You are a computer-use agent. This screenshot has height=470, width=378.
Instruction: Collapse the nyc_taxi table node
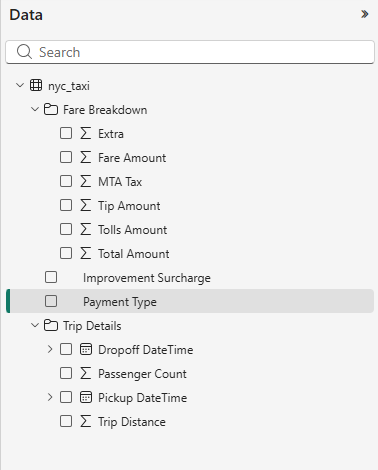(20, 85)
